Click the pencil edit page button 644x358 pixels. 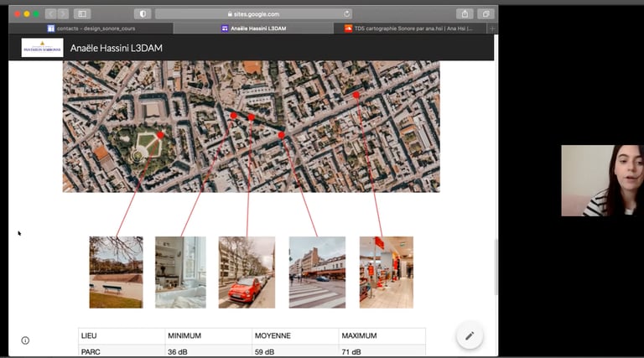coord(470,336)
